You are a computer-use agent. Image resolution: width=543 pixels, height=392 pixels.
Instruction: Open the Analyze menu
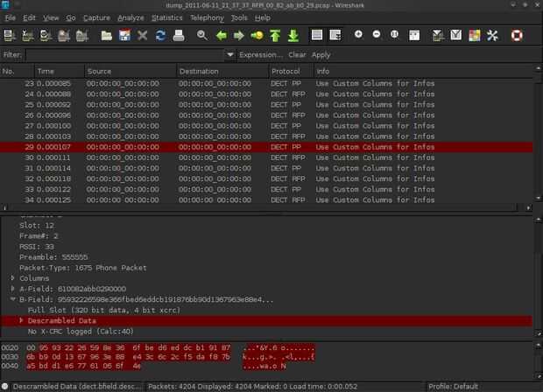130,17
